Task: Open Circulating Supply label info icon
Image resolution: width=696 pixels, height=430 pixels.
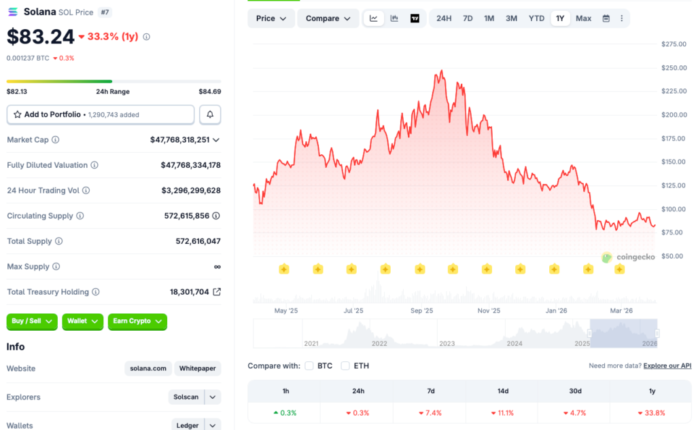Action: (x=80, y=216)
